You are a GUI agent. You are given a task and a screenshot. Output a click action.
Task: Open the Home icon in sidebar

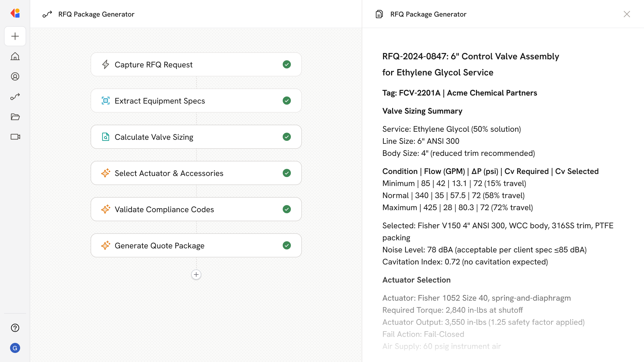pyautogui.click(x=15, y=56)
